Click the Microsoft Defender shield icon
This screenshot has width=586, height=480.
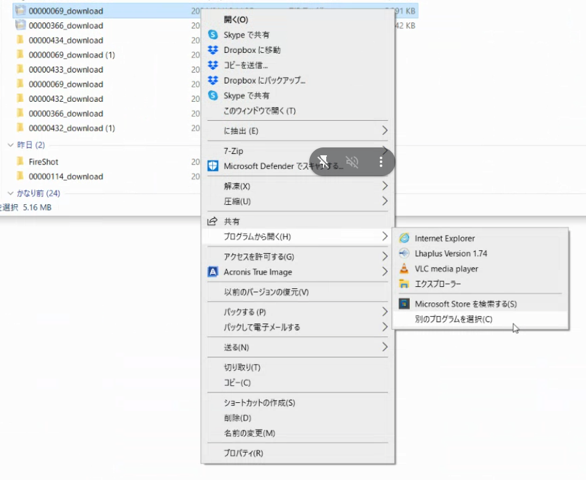pos(213,166)
